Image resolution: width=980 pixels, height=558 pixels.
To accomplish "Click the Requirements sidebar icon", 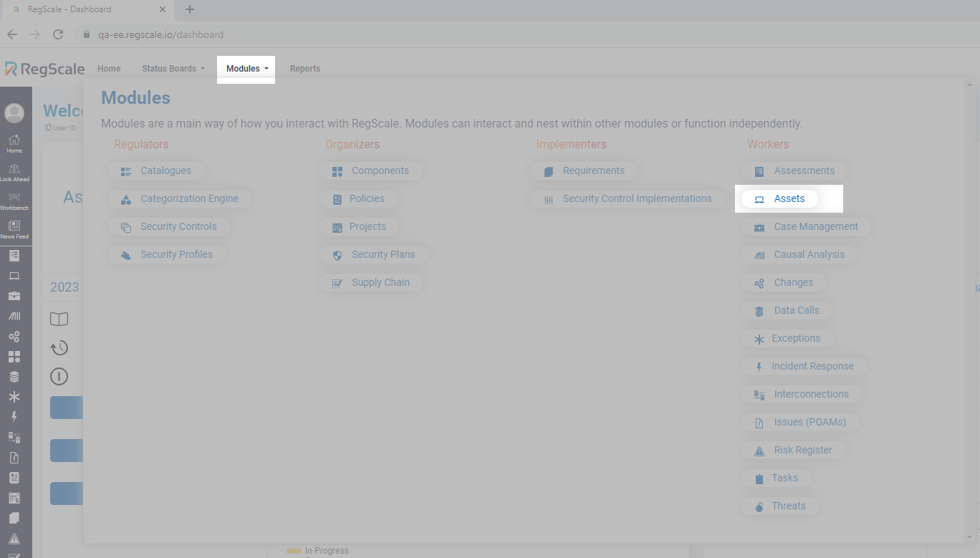I will [x=14, y=518].
